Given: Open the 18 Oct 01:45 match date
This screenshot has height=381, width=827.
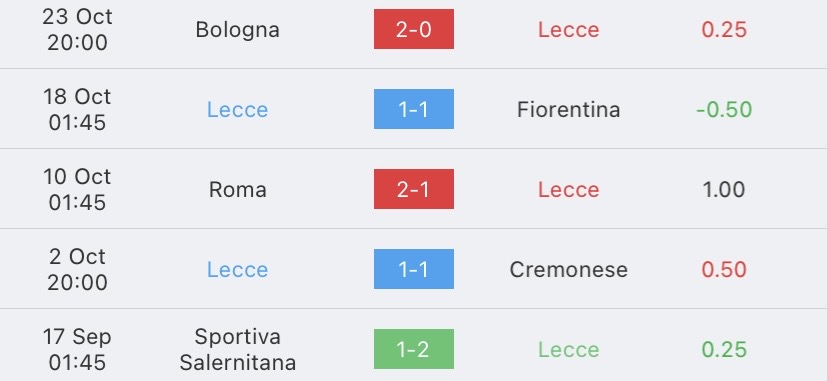Looking at the screenshot, I should click(78, 109).
